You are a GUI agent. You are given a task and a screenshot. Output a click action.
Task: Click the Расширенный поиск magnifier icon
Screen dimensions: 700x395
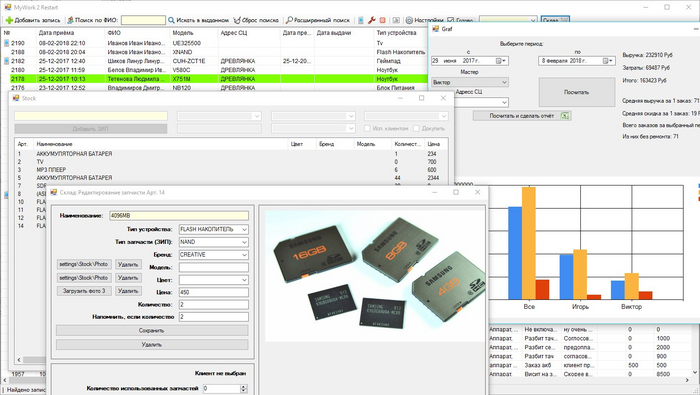289,20
